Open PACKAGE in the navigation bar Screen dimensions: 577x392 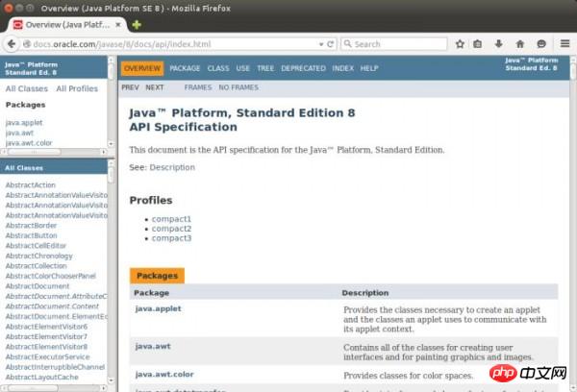(x=185, y=68)
